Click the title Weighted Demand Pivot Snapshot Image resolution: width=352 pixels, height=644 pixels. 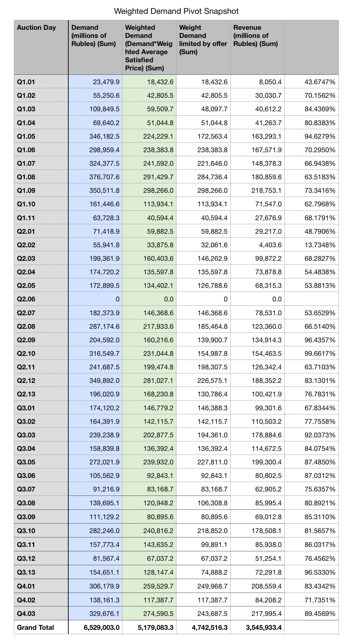pyautogui.click(x=176, y=11)
